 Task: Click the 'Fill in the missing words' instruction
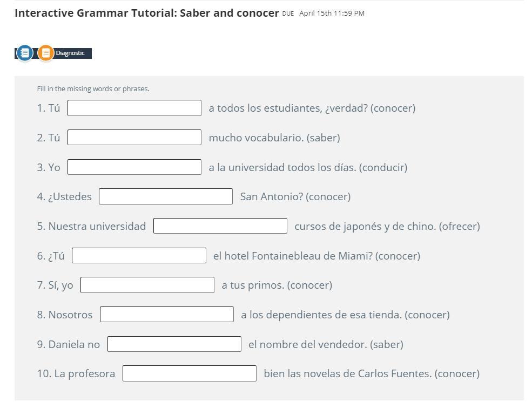93,89
